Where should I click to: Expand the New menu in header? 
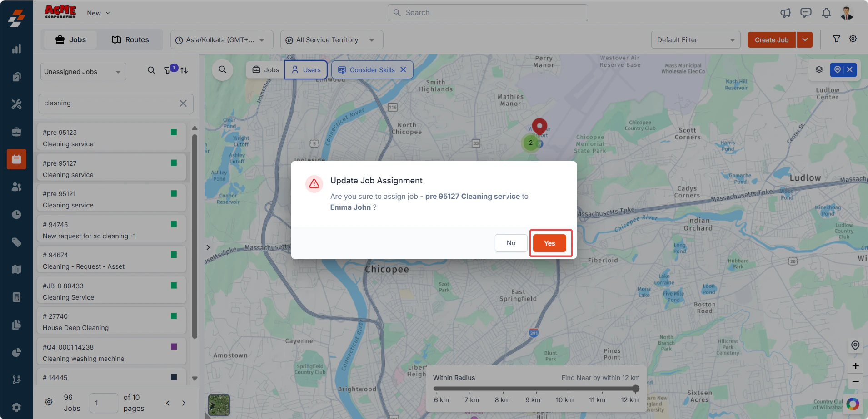pos(98,13)
